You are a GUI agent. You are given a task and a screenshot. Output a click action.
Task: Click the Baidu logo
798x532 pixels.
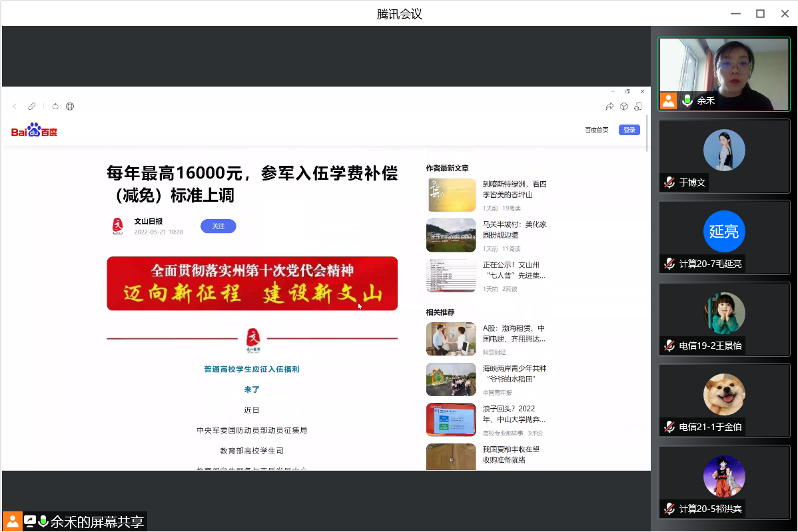coord(35,131)
